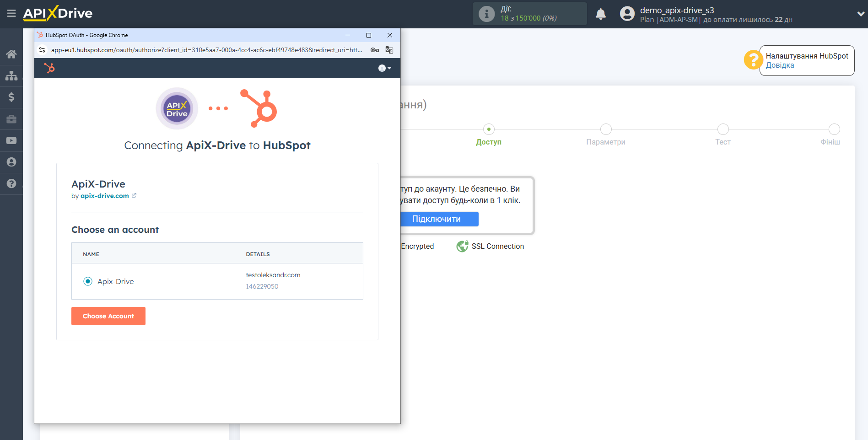Click the Підключити button
The image size is (868, 440).
click(x=439, y=219)
